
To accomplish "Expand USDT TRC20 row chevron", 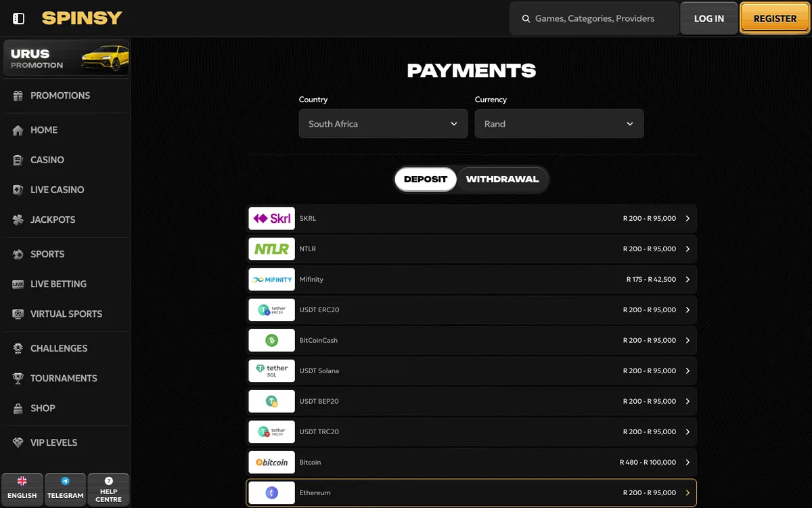I will (x=687, y=432).
